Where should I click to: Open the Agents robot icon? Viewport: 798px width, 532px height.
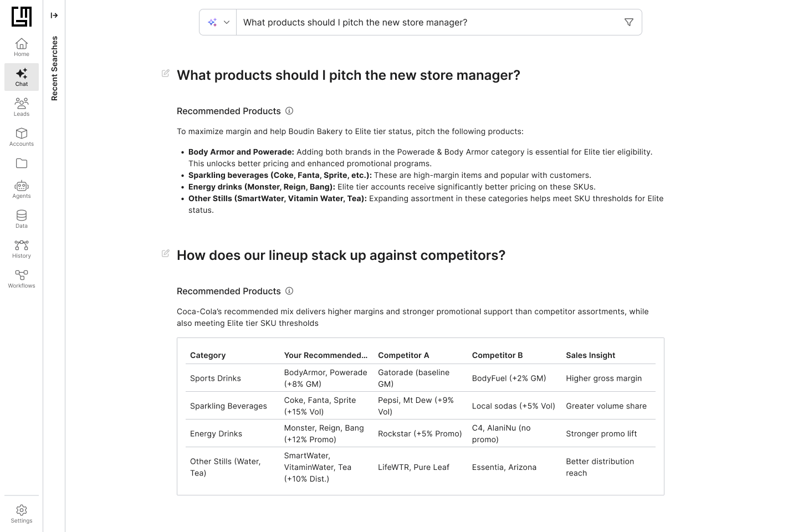click(22, 189)
